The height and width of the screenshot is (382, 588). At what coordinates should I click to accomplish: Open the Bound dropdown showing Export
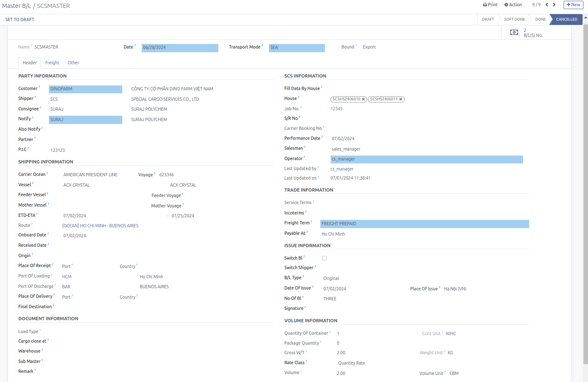coord(369,46)
